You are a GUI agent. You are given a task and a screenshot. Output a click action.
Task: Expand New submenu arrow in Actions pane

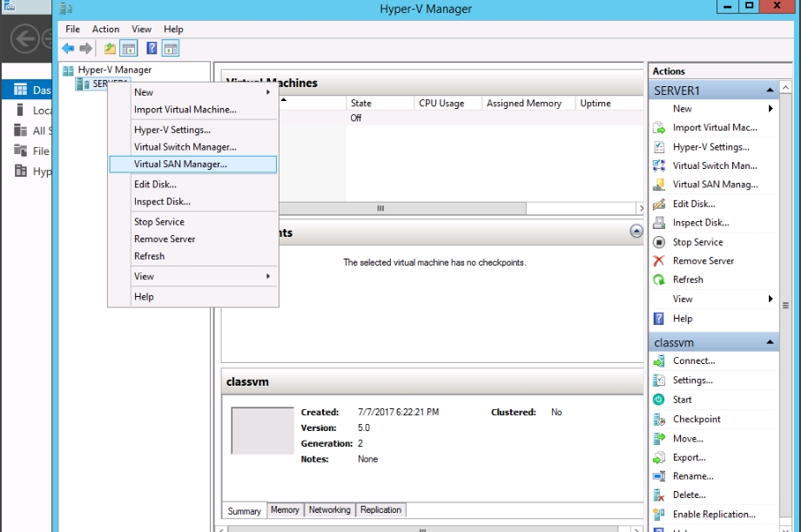point(771,108)
